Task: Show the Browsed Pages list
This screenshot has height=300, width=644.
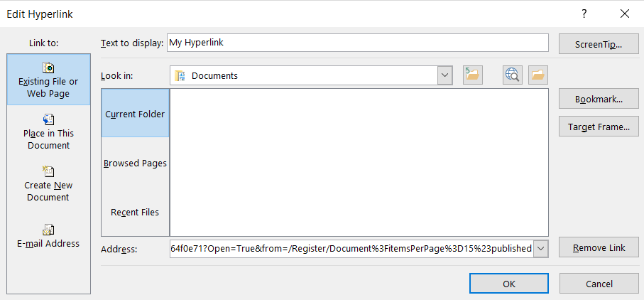Action: [135, 163]
